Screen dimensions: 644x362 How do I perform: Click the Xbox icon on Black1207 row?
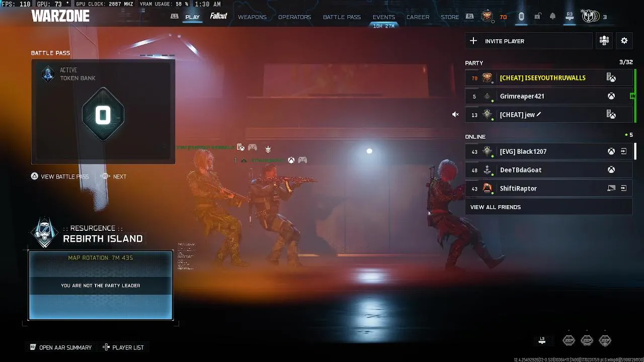(611, 151)
